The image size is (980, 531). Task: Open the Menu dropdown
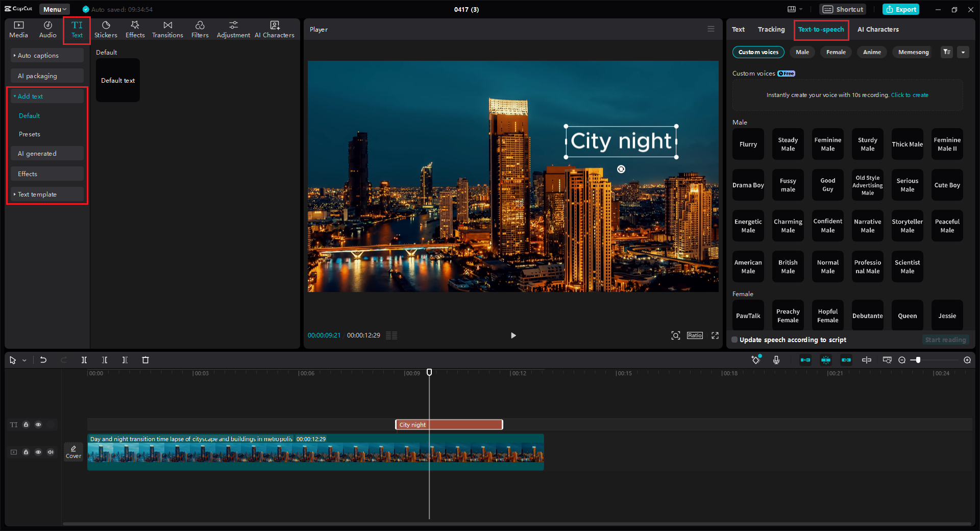point(54,9)
